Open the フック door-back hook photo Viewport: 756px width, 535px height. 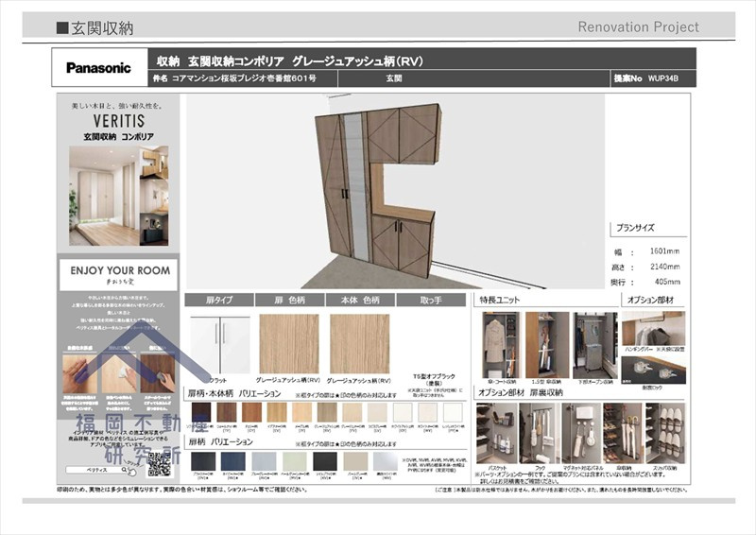540,433
